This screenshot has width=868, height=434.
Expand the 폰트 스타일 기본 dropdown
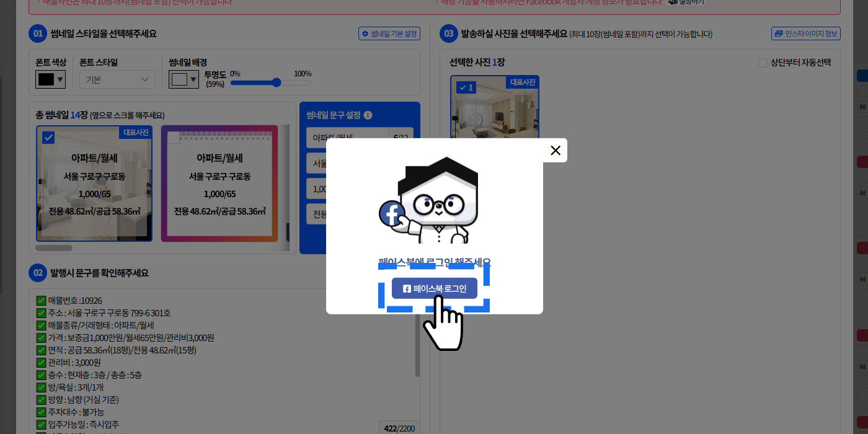[x=117, y=79]
